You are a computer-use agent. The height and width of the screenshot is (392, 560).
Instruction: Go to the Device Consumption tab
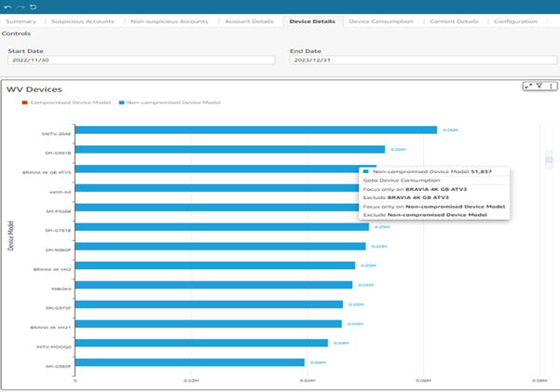(382, 20)
